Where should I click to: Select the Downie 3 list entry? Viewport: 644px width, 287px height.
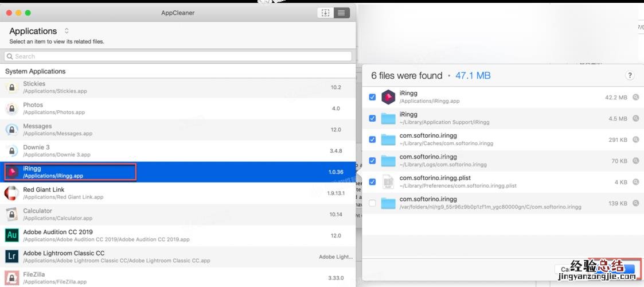[x=172, y=151]
